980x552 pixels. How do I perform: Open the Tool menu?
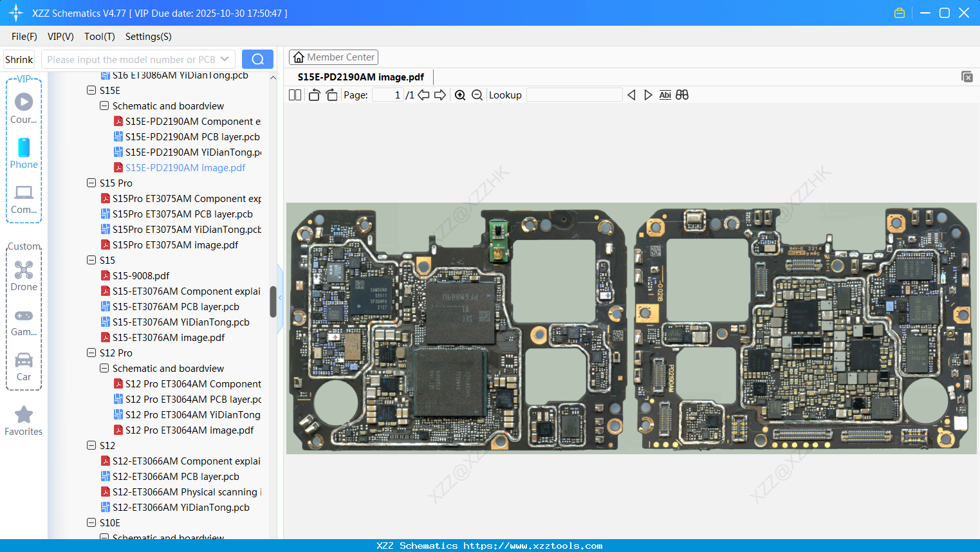[99, 37]
